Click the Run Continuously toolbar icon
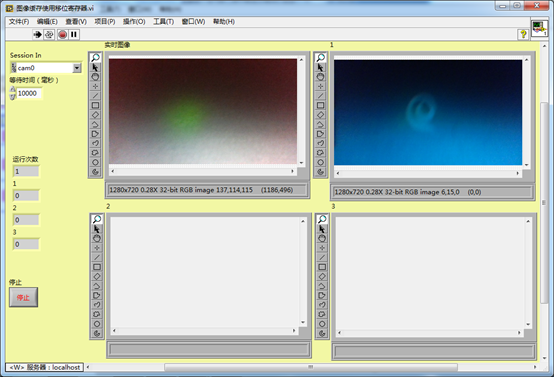This screenshot has width=554, height=377. pyautogui.click(x=49, y=34)
